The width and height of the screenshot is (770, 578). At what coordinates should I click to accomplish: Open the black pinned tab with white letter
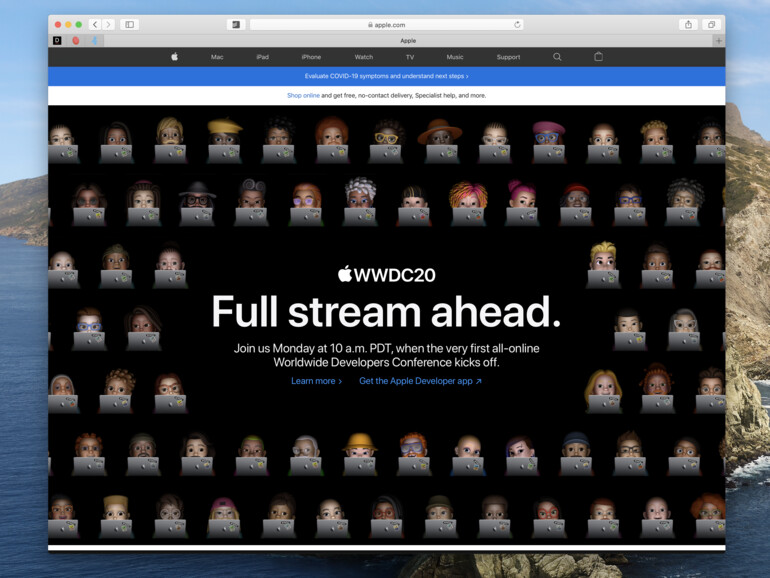point(57,41)
